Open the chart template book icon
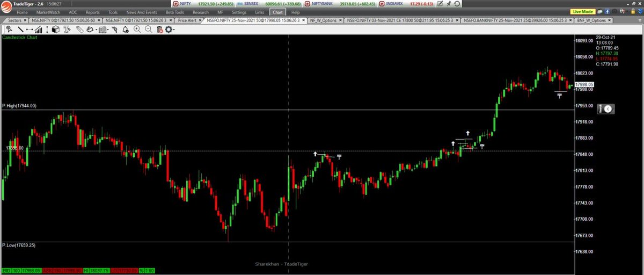This screenshot has width=644, height=275. point(103,30)
